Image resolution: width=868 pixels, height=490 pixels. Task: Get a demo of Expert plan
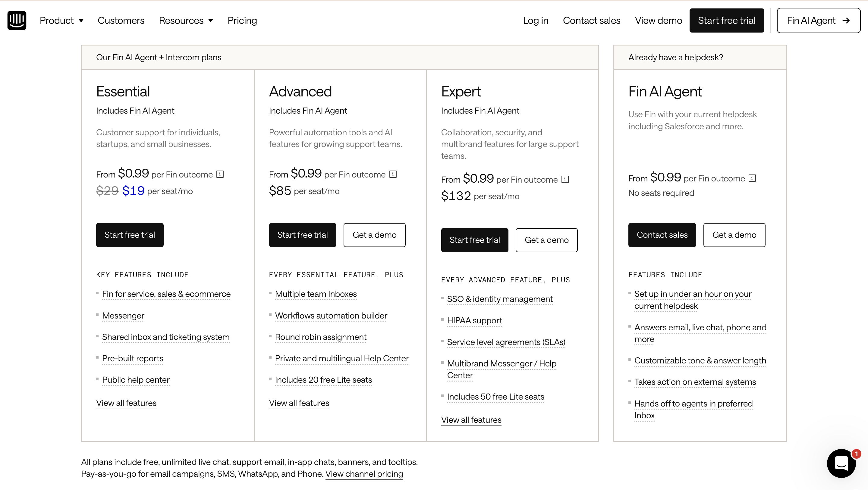tap(546, 240)
